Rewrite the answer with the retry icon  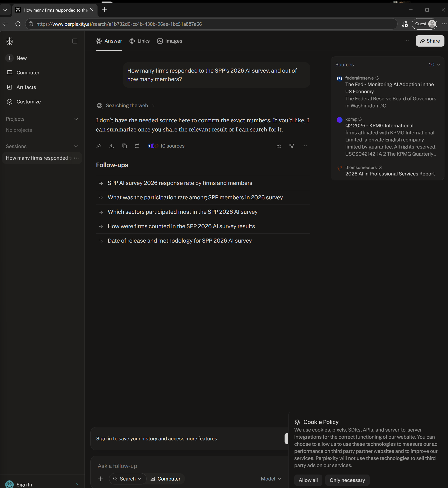pos(137,146)
